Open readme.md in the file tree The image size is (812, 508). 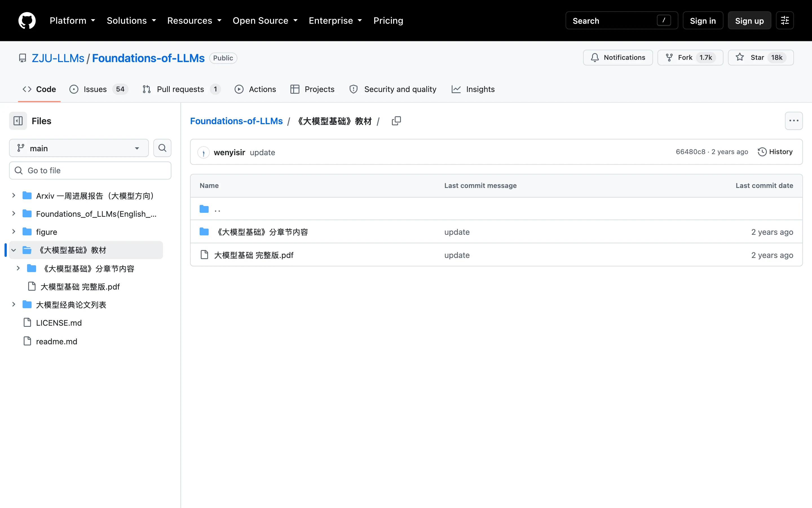tap(57, 341)
